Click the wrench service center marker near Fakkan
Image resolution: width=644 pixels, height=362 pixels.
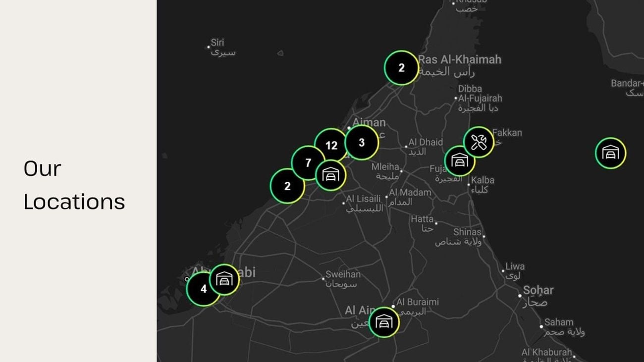479,142
